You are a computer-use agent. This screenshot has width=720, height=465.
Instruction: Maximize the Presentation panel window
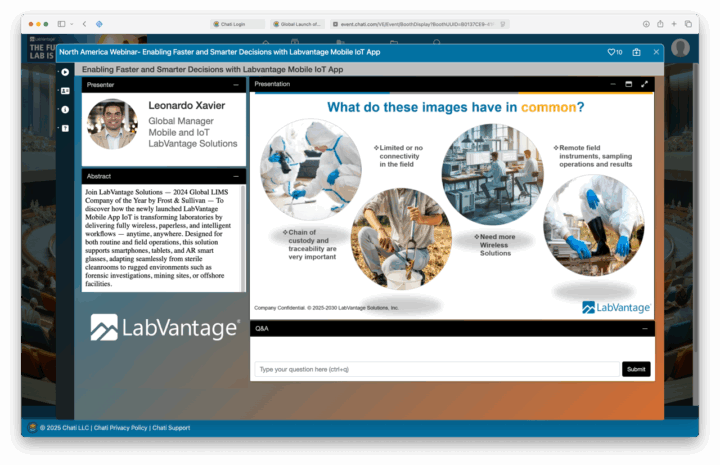[x=630, y=84]
